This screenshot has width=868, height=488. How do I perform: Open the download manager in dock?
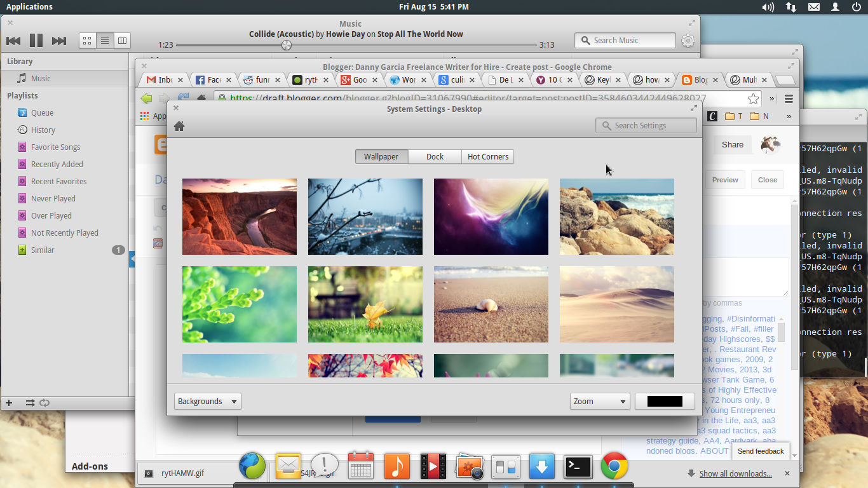[x=542, y=467]
